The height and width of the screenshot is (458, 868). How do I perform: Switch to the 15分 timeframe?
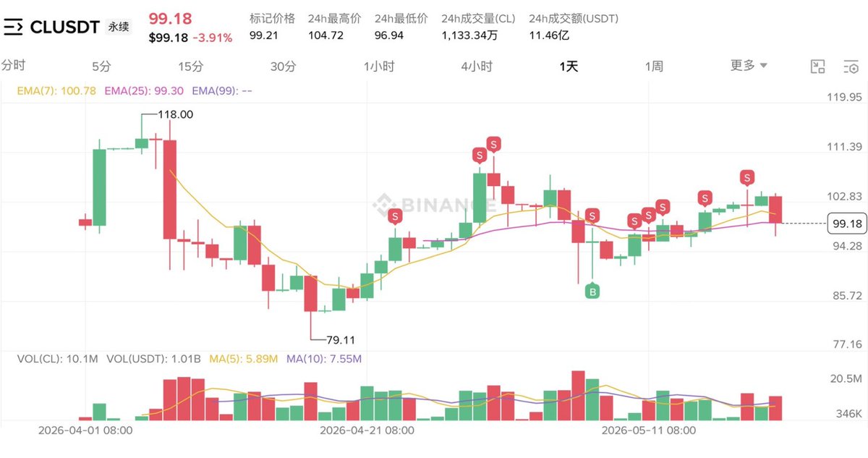coord(191,67)
